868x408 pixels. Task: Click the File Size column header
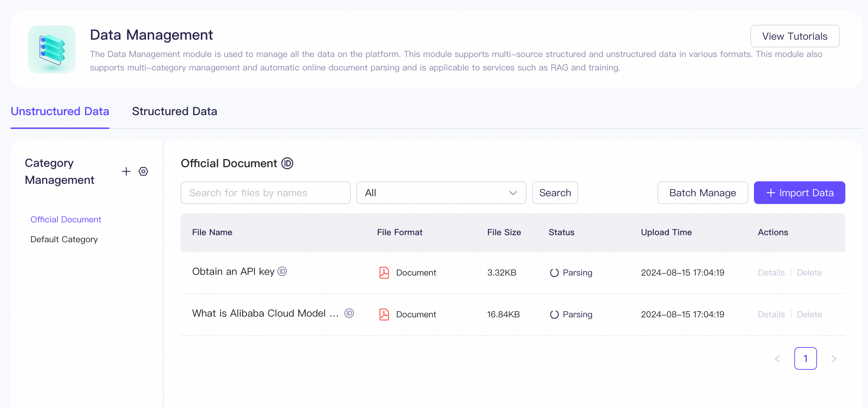pos(504,232)
